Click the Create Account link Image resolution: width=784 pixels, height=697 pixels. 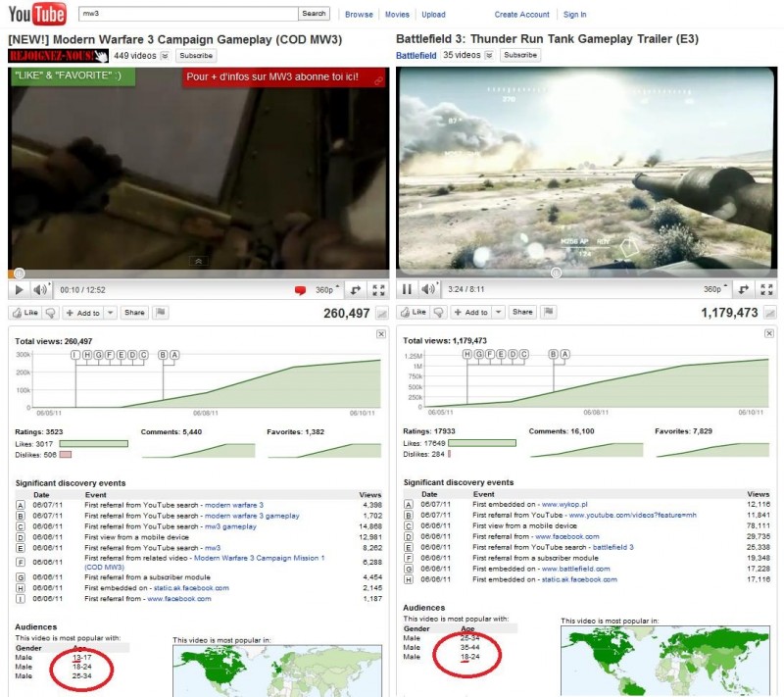click(x=521, y=15)
